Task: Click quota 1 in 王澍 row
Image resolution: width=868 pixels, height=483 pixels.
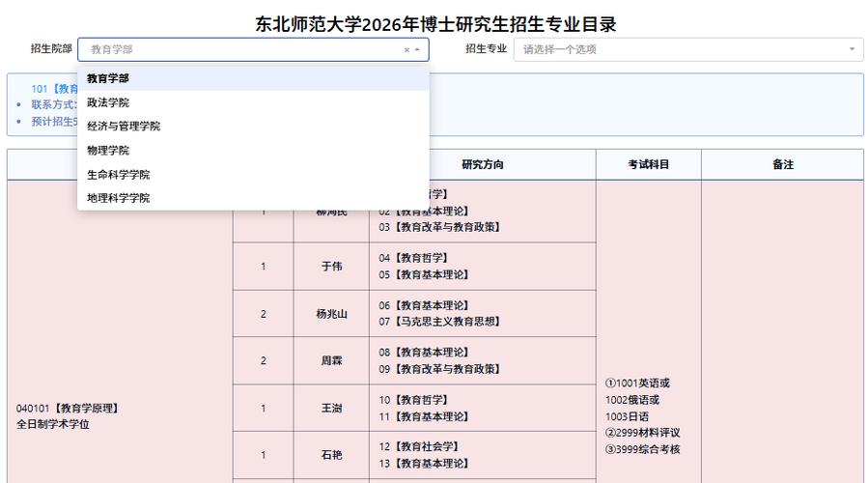Action: pos(264,409)
